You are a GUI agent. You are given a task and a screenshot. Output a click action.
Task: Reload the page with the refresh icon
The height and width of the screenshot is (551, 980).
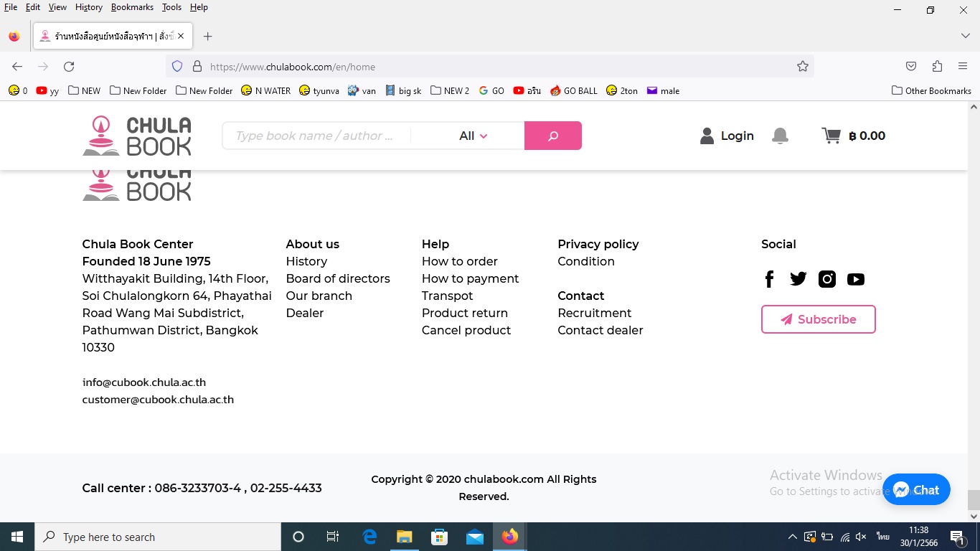tap(69, 67)
